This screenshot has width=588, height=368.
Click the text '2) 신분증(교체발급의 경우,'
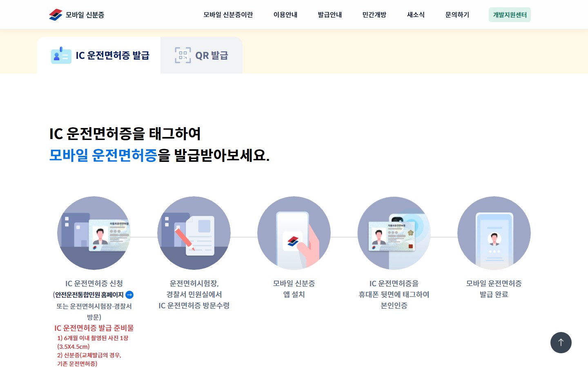89,355
